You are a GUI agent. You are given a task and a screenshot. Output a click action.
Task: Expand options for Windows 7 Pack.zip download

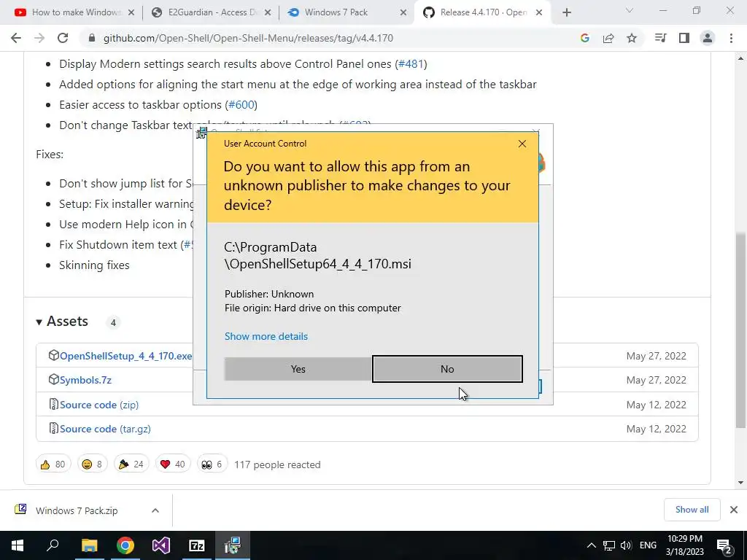[155, 510]
